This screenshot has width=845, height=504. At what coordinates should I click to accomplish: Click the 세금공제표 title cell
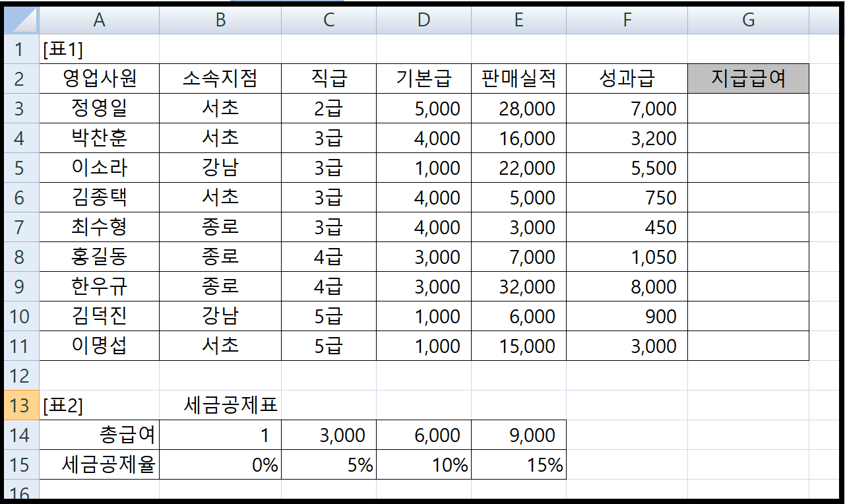point(220,405)
